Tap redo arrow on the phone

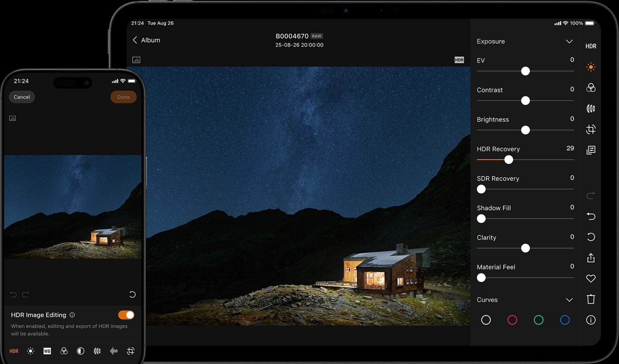click(x=25, y=295)
